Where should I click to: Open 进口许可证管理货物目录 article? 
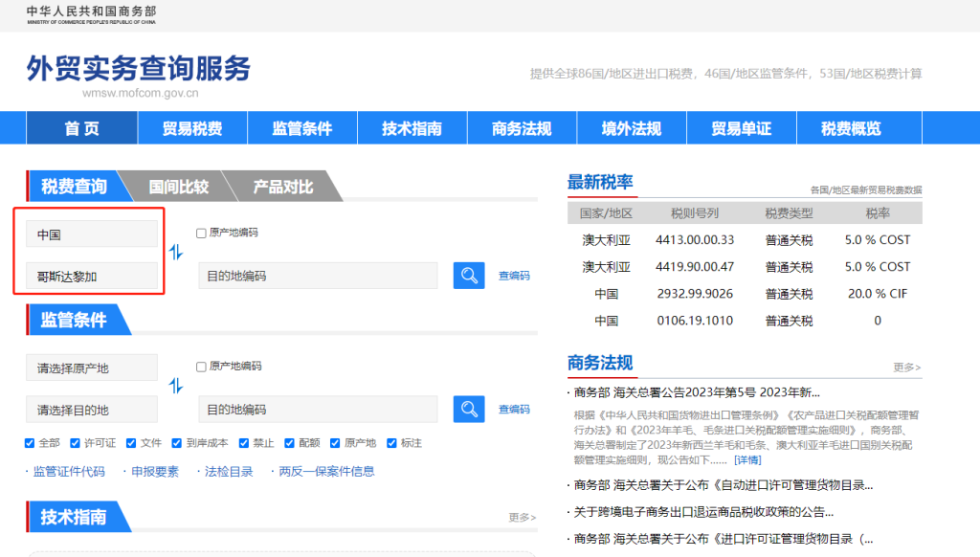[724, 539]
